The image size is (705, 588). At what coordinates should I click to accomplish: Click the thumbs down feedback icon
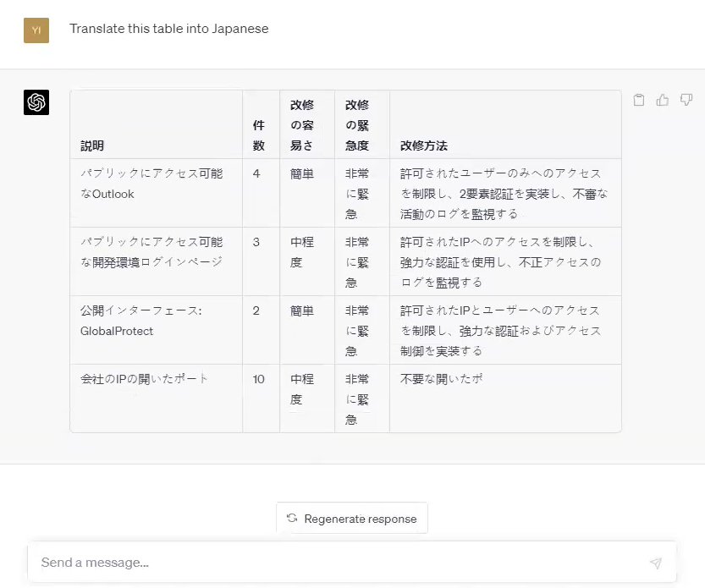click(686, 99)
